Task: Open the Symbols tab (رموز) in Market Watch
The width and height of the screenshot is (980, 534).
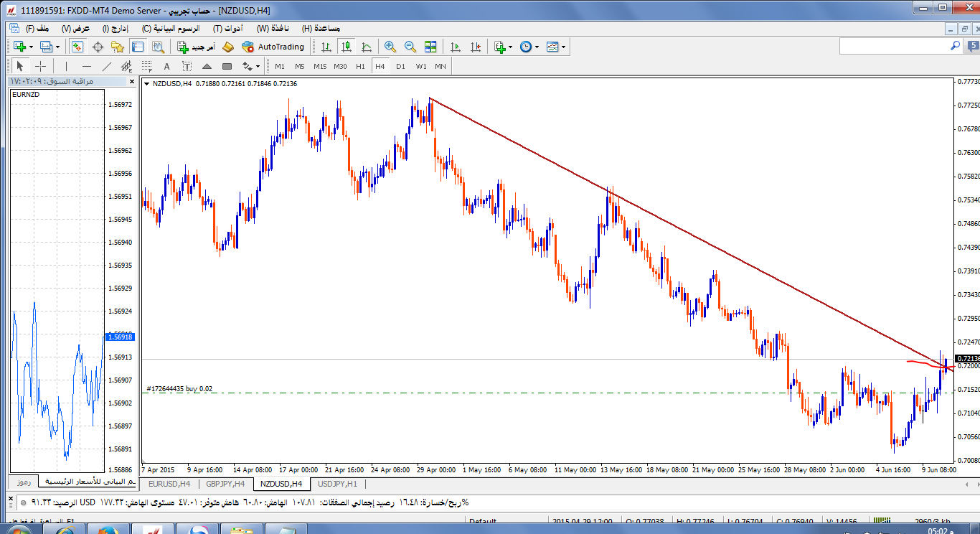Action: (x=23, y=481)
